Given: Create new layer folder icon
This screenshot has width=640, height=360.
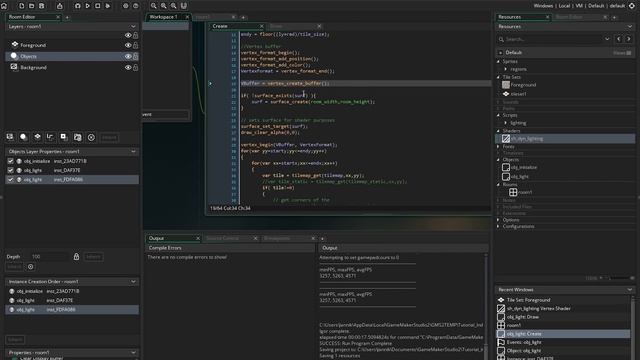Looking at the screenshot, I should pos(78,137).
